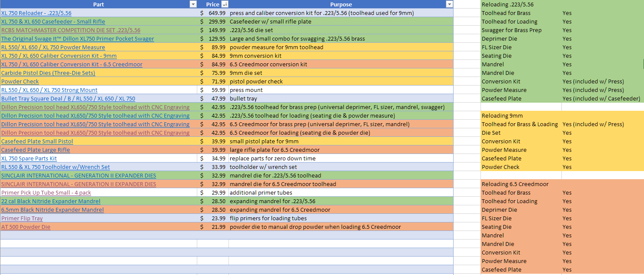This screenshot has height=275, width=644.
Task: Select 'Casefeeder w/ small rifle plate' cell
Action: [x=341, y=21]
